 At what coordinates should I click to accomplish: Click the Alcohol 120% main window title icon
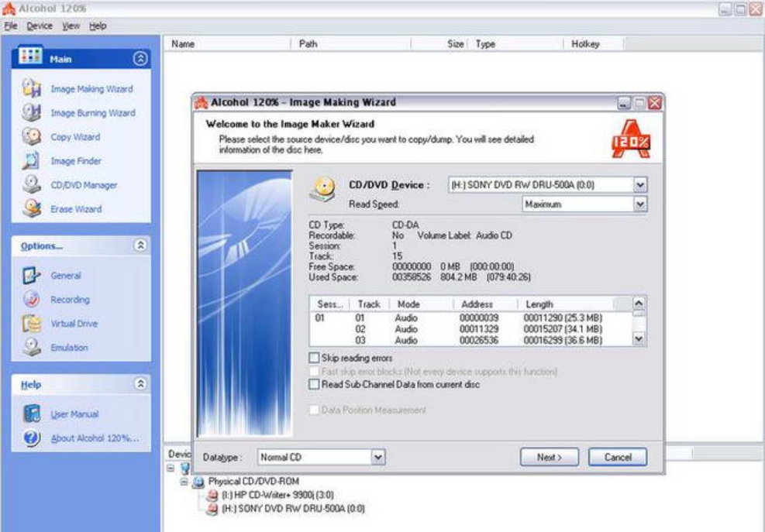9,9
